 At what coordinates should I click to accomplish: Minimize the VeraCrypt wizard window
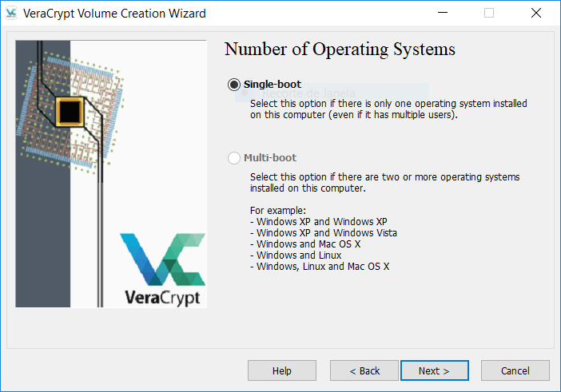click(x=443, y=13)
